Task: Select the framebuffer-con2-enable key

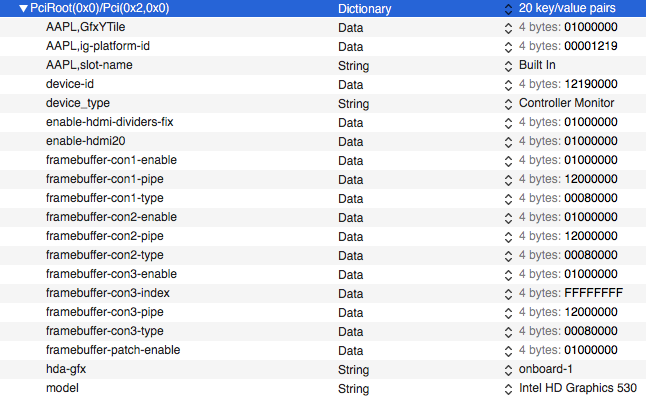Action: (111, 217)
